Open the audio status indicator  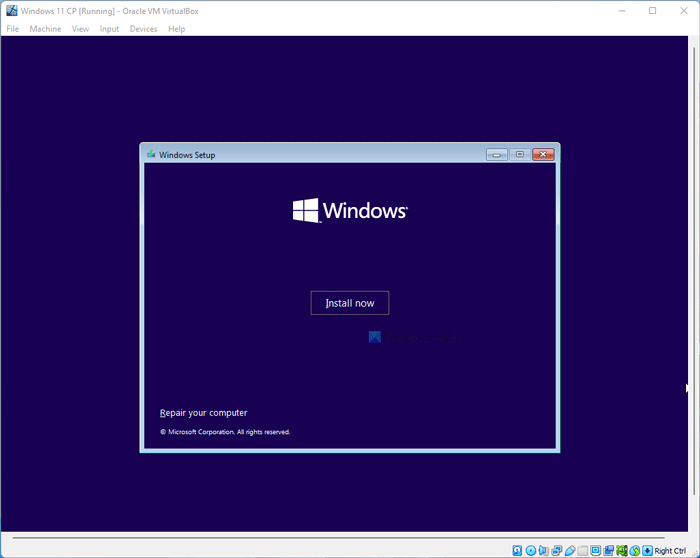coord(543,550)
